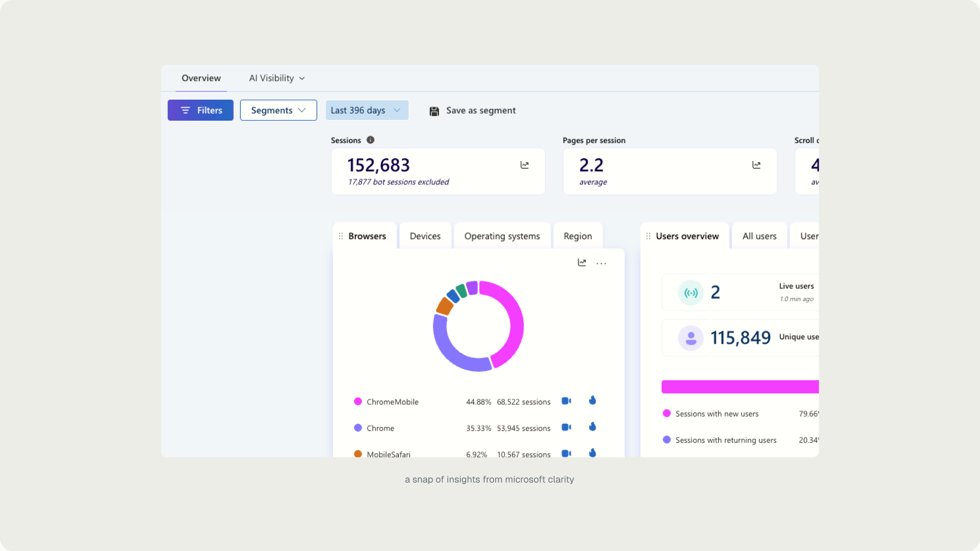Screen dimensions: 980x551
Task: Switch to the Overview tab
Action: (201, 78)
